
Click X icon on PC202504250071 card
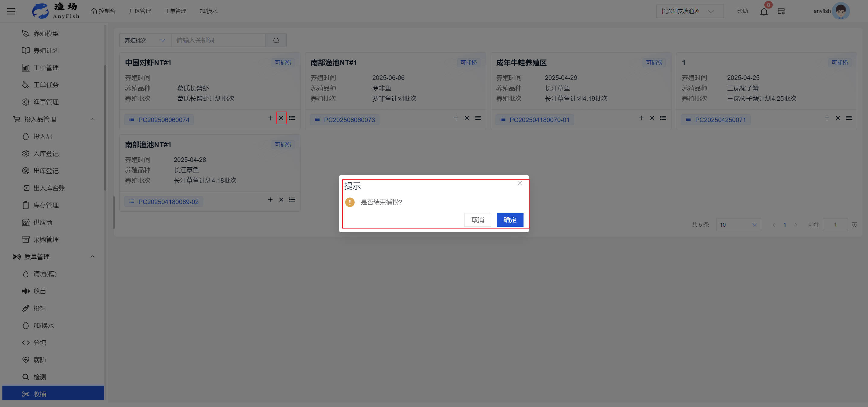(x=837, y=118)
